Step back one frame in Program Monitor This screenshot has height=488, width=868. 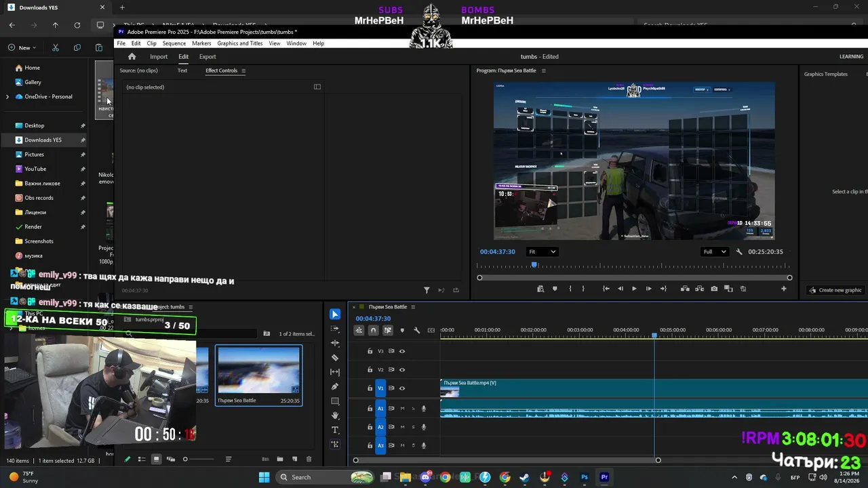coord(620,289)
